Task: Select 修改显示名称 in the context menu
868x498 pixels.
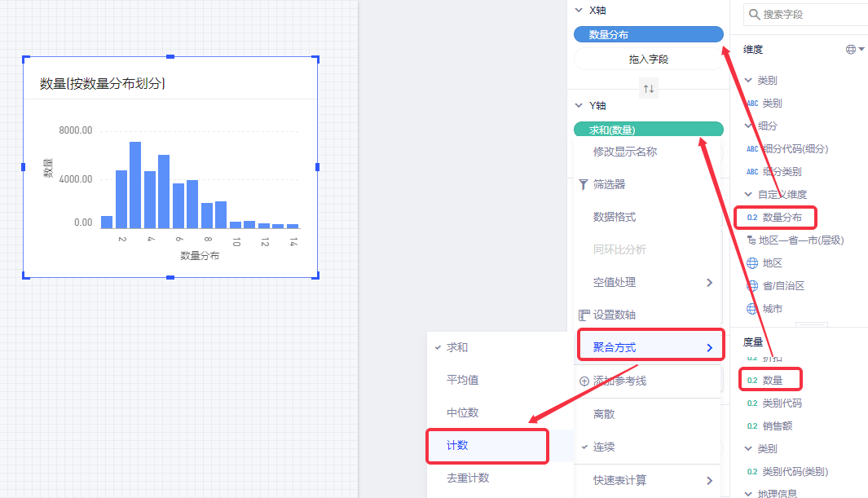Action: point(624,152)
